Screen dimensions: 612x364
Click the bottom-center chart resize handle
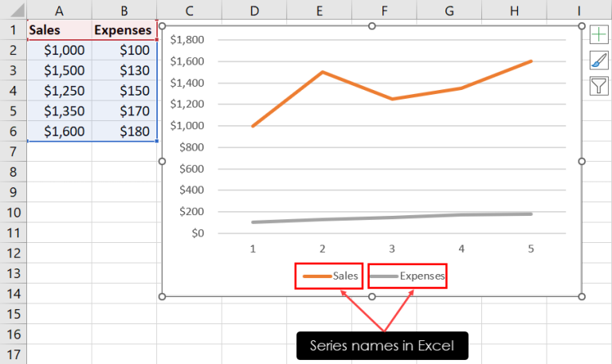(372, 296)
